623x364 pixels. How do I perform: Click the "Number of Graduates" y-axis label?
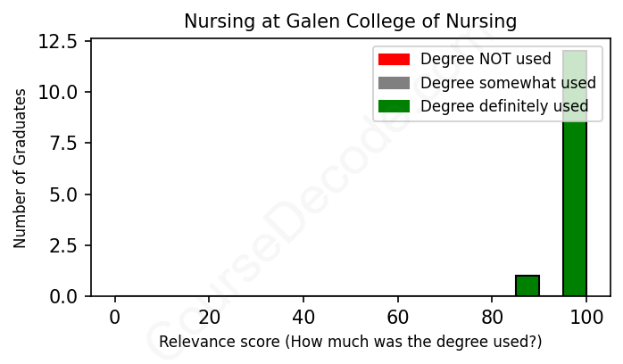pos(21,169)
